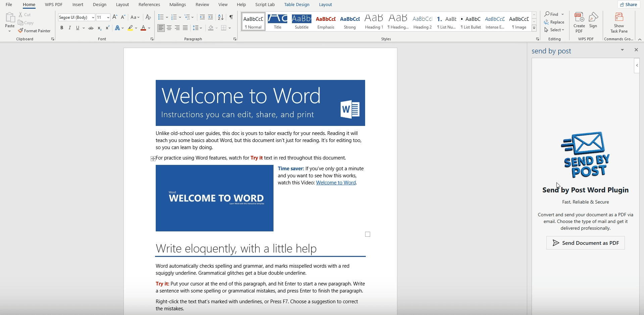Increase paragraph indent
This screenshot has height=315, width=644.
pos(210,17)
